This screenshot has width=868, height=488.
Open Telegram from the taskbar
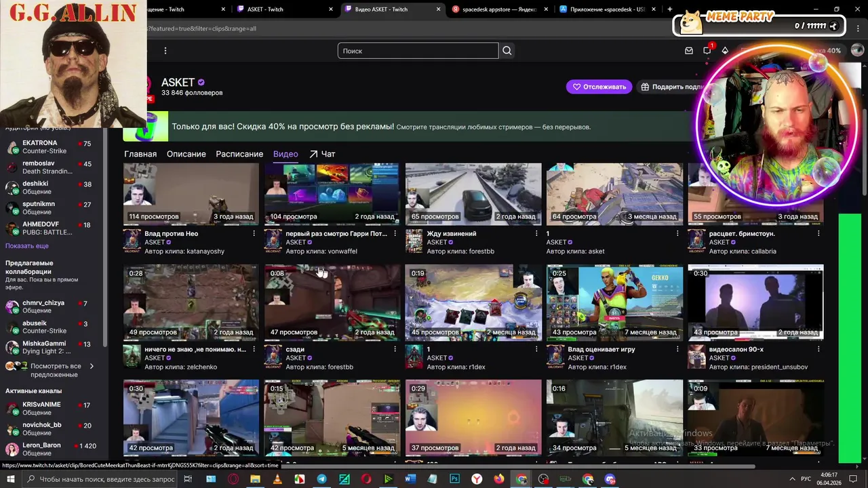pos(321,479)
